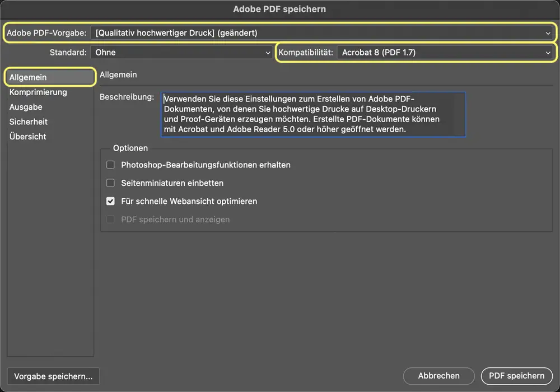Image resolution: width=560 pixels, height=392 pixels.
Task: Click the Vorgabe speichern... button
Action: click(x=53, y=376)
